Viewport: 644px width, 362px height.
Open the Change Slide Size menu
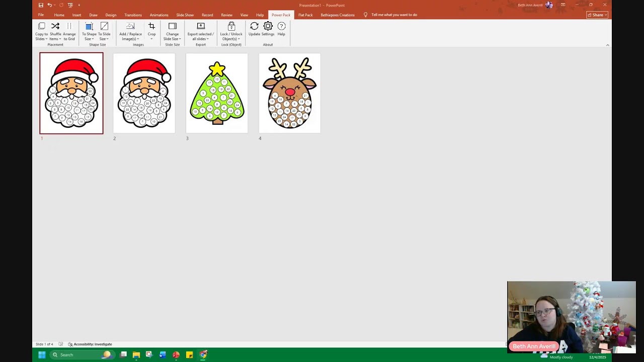point(172,32)
